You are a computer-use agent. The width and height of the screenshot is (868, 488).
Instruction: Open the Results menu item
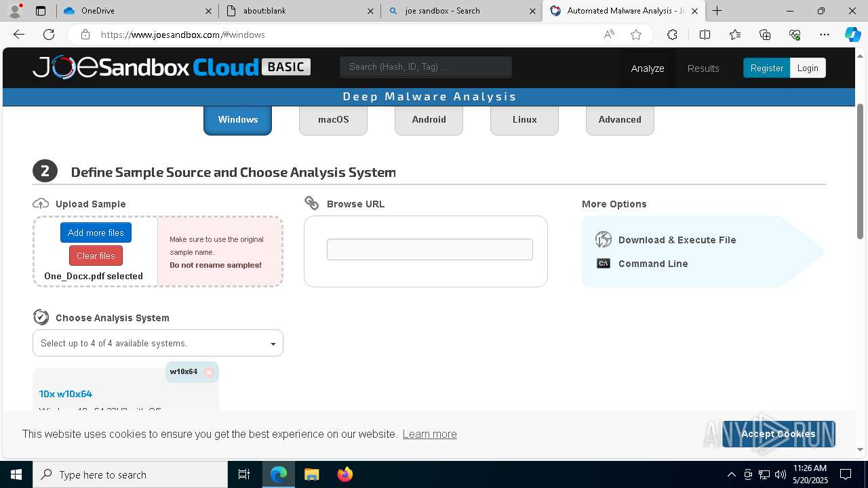(x=703, y=68)
